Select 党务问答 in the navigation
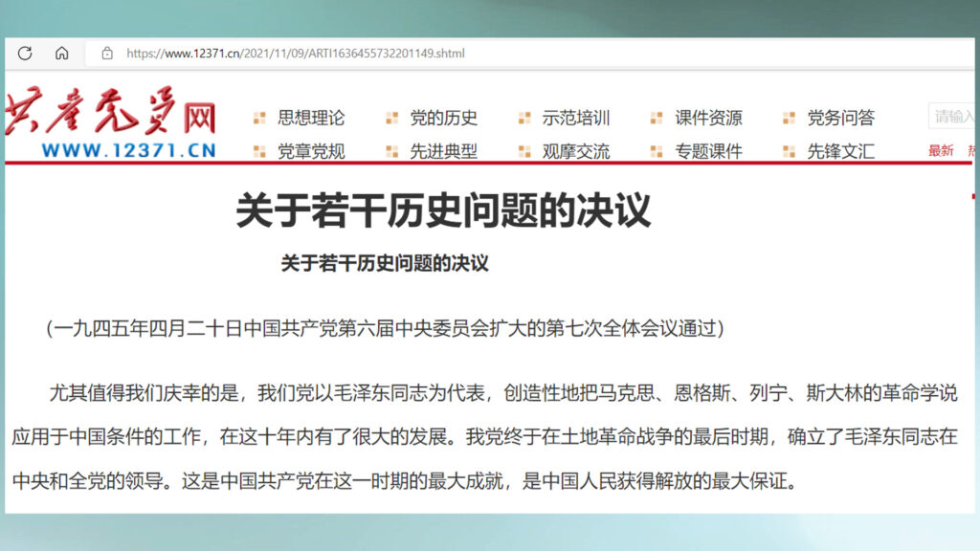The width and height of the screenshot is (980, 551). point(840,119)
